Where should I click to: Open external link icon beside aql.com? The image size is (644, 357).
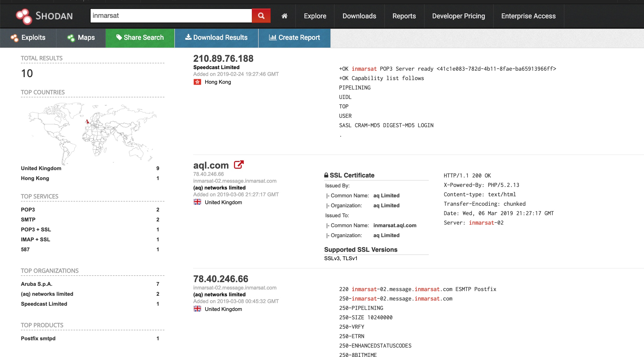238,165
